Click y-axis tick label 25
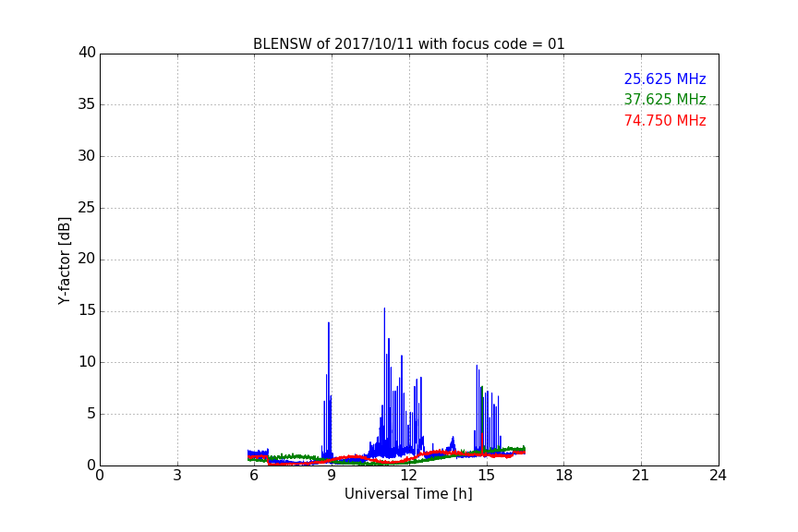The image size is (798, 532). [x=87, y=207]
